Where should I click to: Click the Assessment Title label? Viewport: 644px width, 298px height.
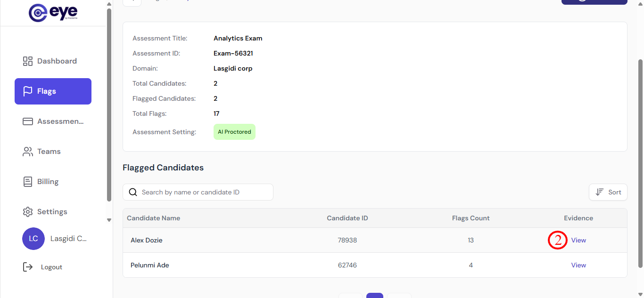(x=160, y=38)
